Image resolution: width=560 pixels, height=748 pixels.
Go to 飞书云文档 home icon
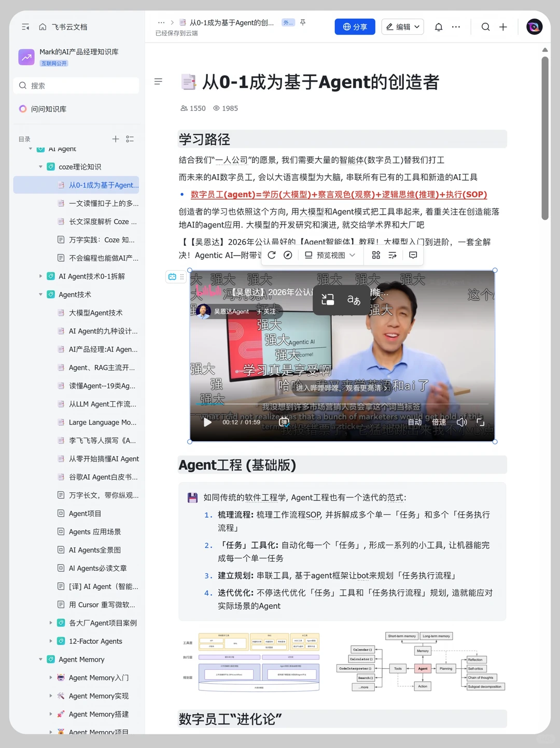(x=43, y=27)
